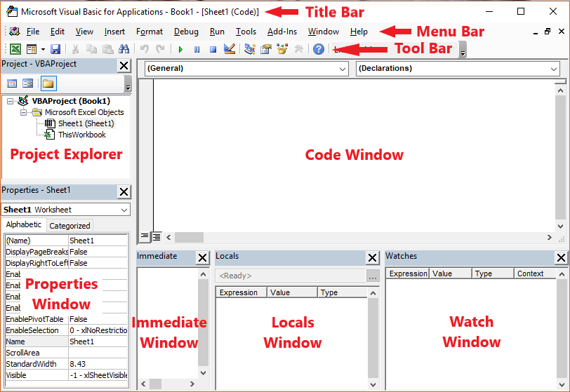Click the code window horizontal scrollbar thumb

click(x=189, y=238)
